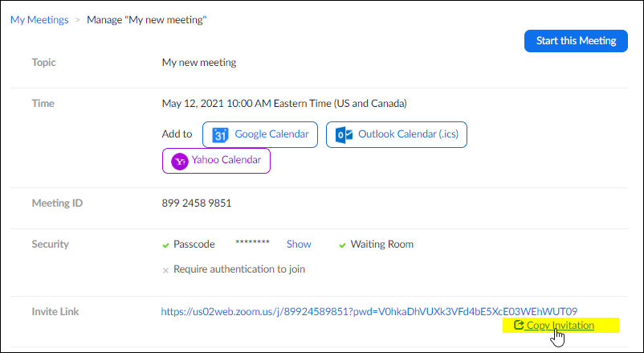Screen dimensions: 644x353
Task: Show the hidden passcode
Action: [299, 244]
